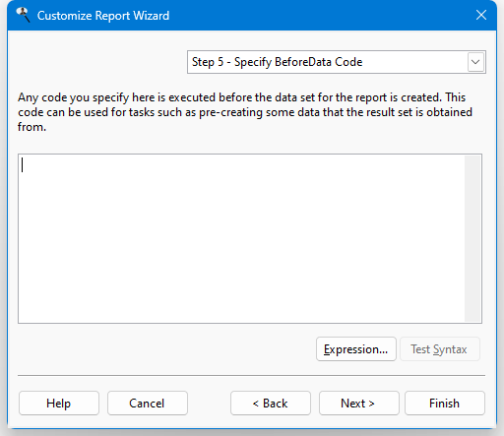
Task: Click the Customize Report Wizard title text
Action: click(103, 16)
